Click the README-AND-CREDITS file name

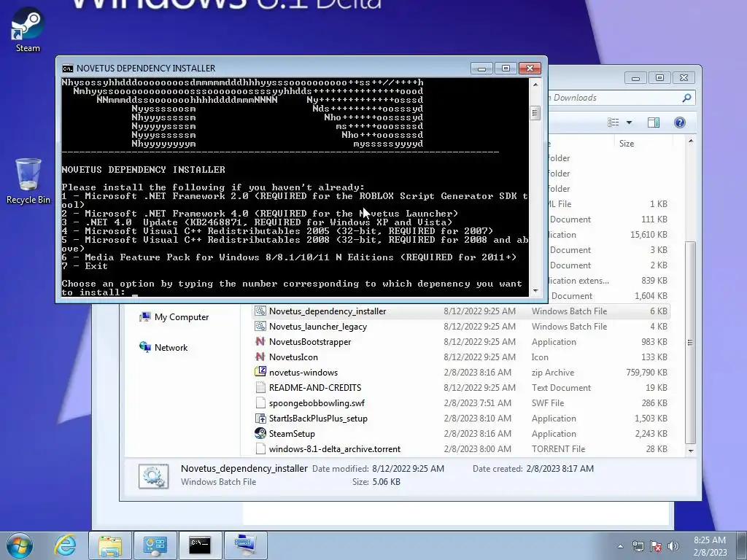tap(315, 388)
